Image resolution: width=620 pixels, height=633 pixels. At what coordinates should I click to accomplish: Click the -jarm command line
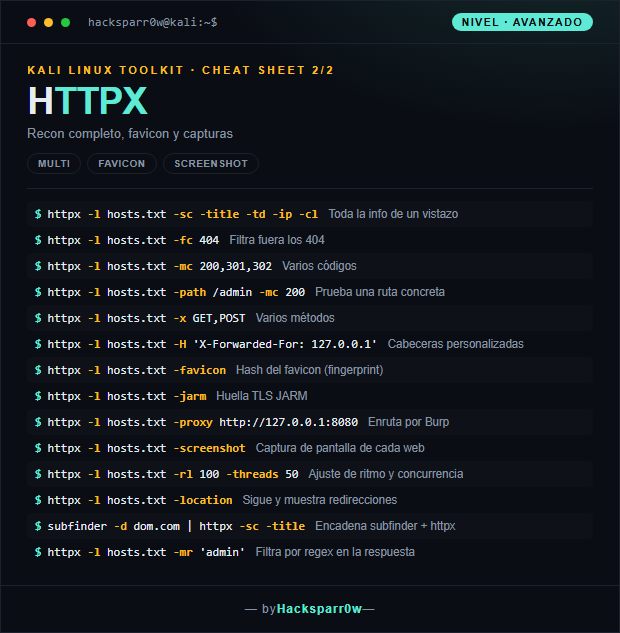[127, 396]
